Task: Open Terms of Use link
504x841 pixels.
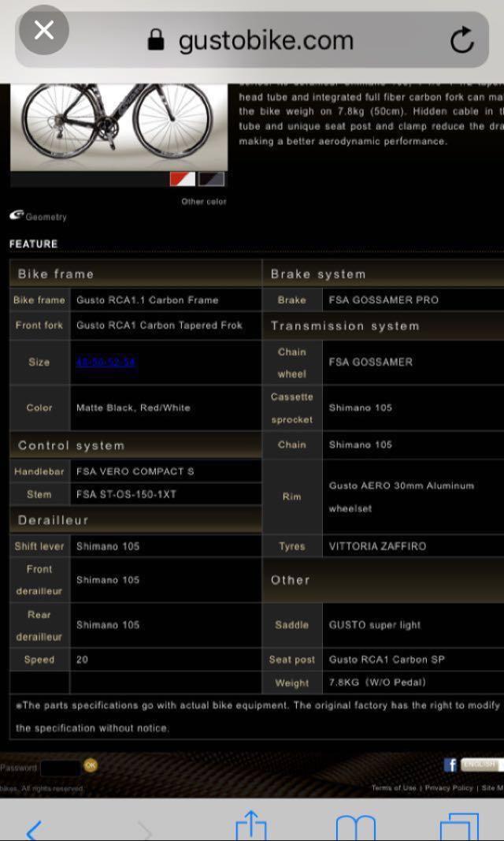Action: click(394, 788)
